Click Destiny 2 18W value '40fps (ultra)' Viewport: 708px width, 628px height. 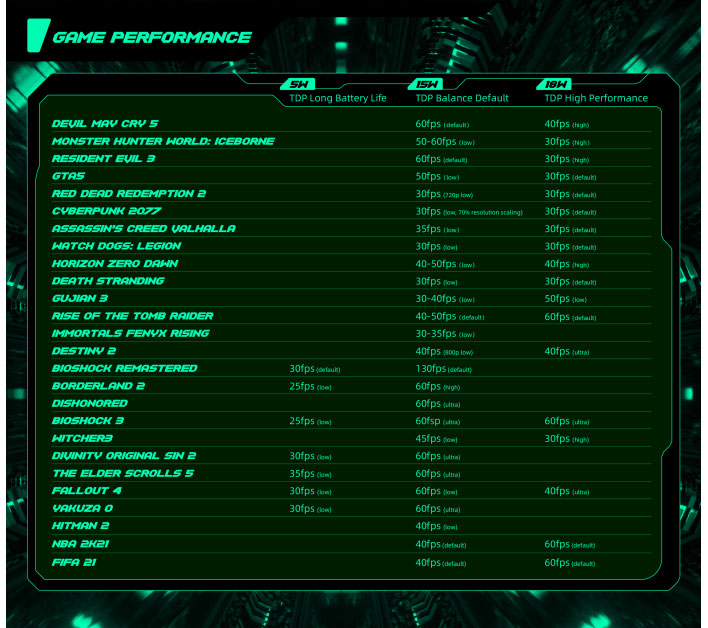pos(567,352)
